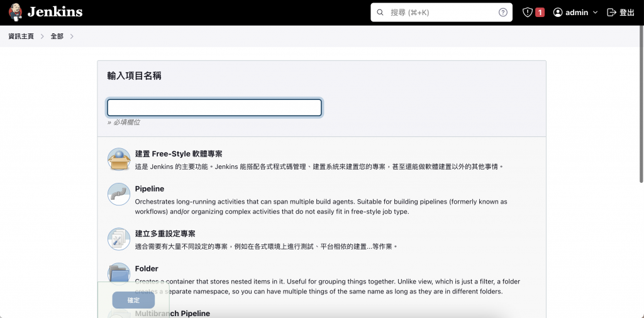644x318 pixels.
Task: Open search help question mark icon
Action: pos(502,13)
